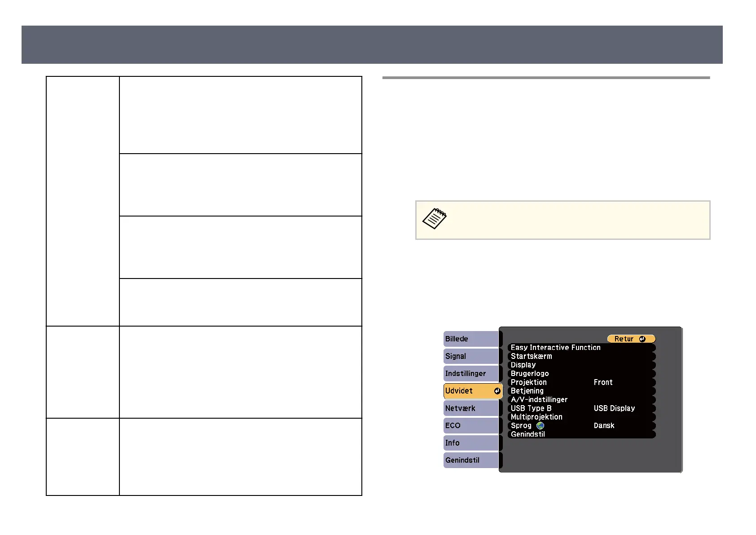Open the Multiprojektion menu item
Image resolution: width=756 pixels, height=535 pixels.
tap(536, 417)
